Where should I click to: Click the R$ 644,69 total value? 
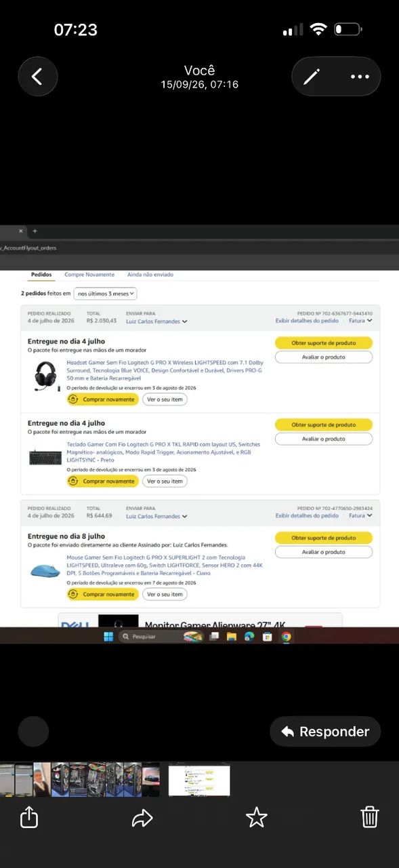pyautogui.click(x=100, y=515)
